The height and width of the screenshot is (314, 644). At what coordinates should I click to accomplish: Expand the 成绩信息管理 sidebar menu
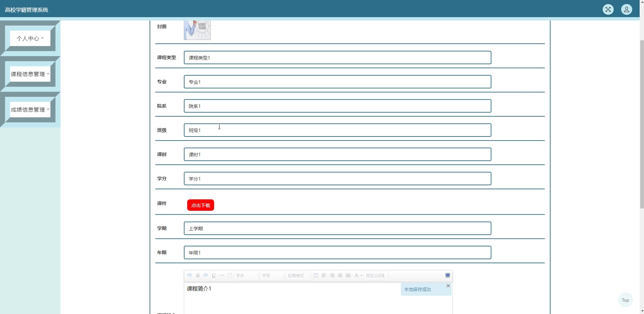tap(30, 110)
